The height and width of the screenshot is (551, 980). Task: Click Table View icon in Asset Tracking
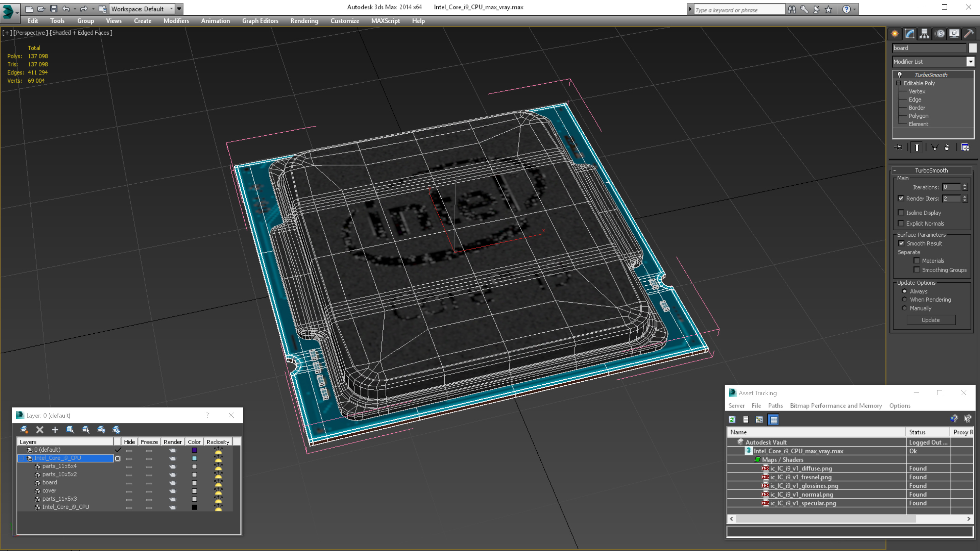point(773,419)
